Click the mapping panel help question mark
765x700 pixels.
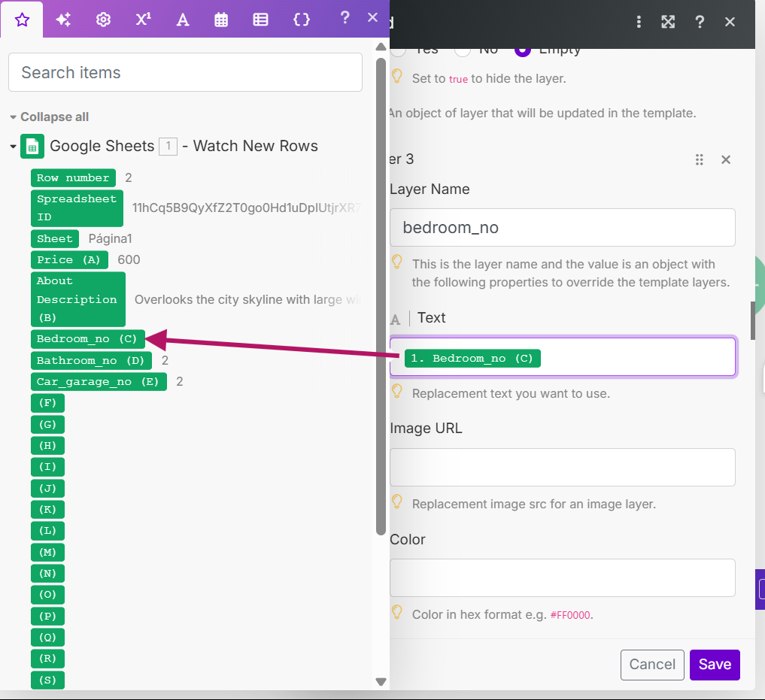pos(345,18)
